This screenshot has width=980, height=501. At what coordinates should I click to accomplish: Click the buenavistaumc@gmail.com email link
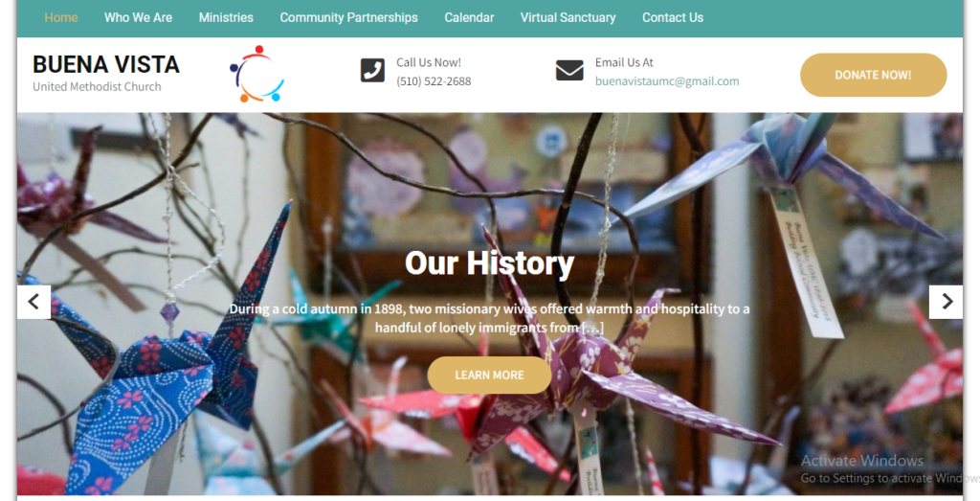(667, 81)
